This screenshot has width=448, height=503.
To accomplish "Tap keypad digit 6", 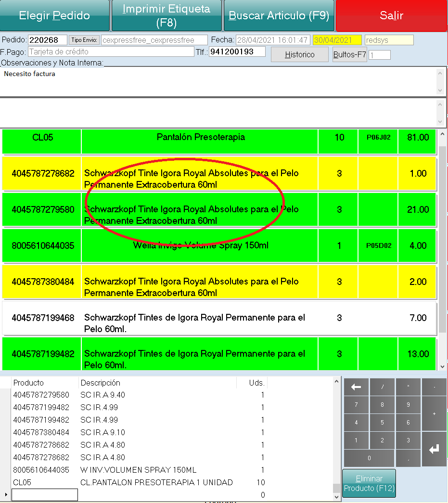I will point(408,423).
